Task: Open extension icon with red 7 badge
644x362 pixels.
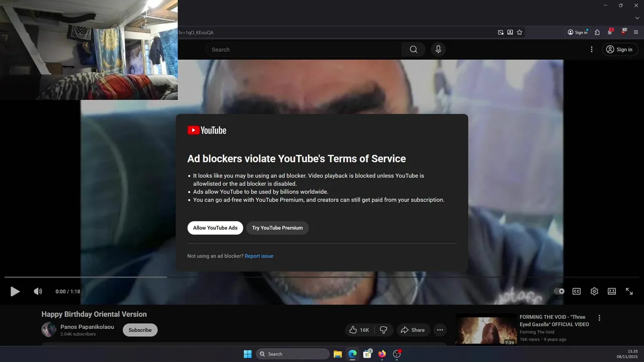Action: click(610, 32)
